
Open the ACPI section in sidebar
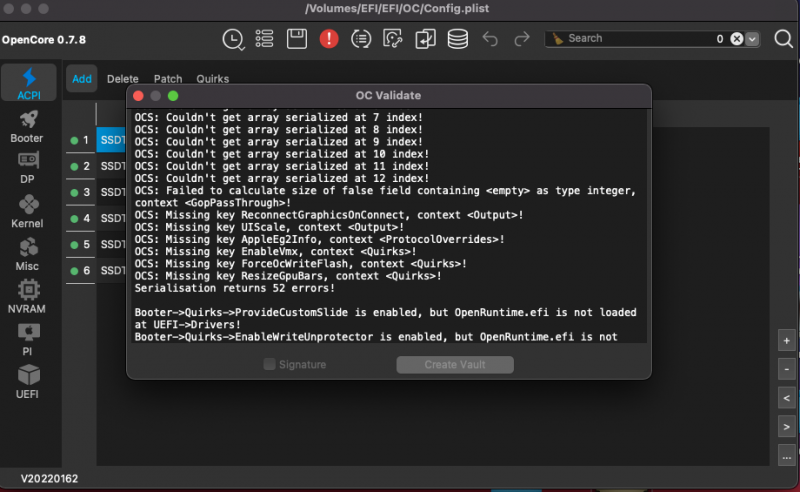click(28, 84)
